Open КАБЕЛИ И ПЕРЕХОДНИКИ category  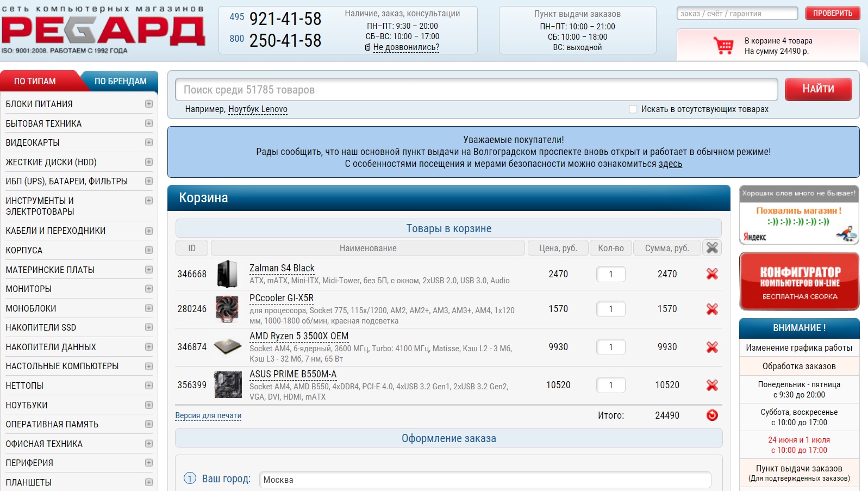coord(55,231)
